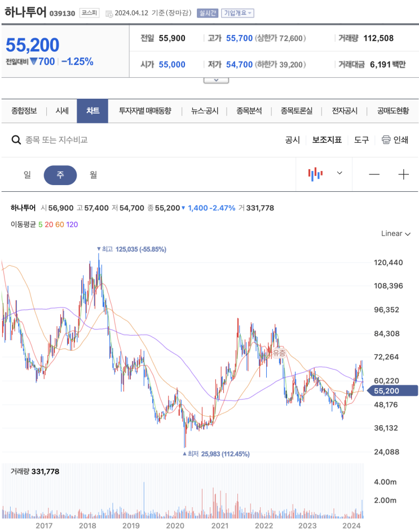Open the 전자공시 tab
Image resolution: width=419 pixels, height=532 pixels.
pos(345,111)
